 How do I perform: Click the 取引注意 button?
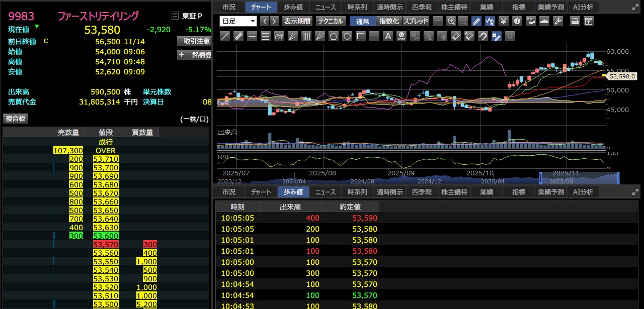(x=194, y=41)
